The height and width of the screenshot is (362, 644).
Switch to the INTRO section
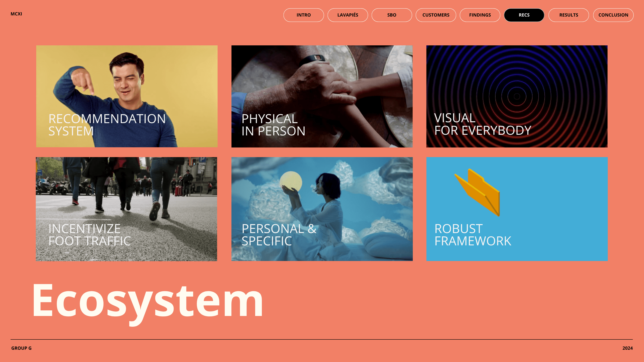click(x=303, y=15)
